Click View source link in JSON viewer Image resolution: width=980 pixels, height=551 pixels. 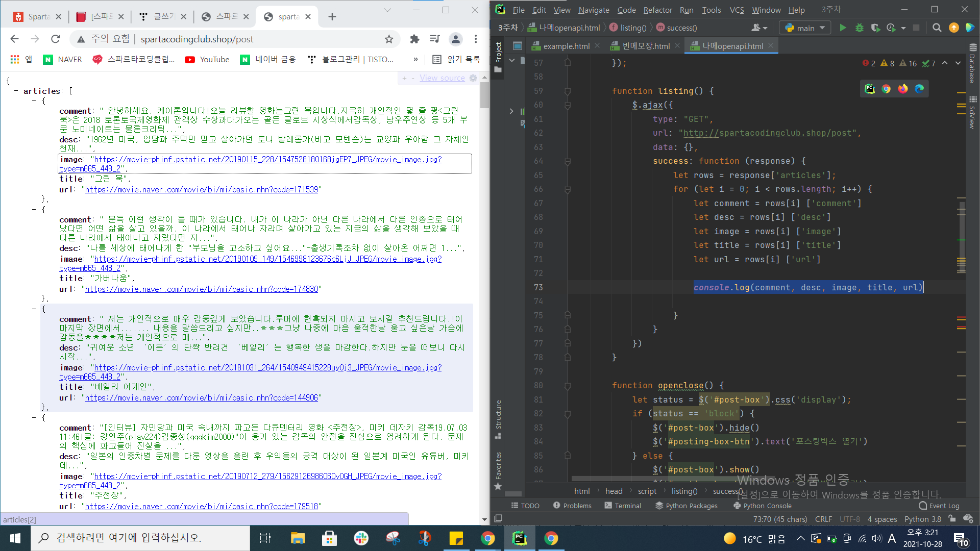442,78
